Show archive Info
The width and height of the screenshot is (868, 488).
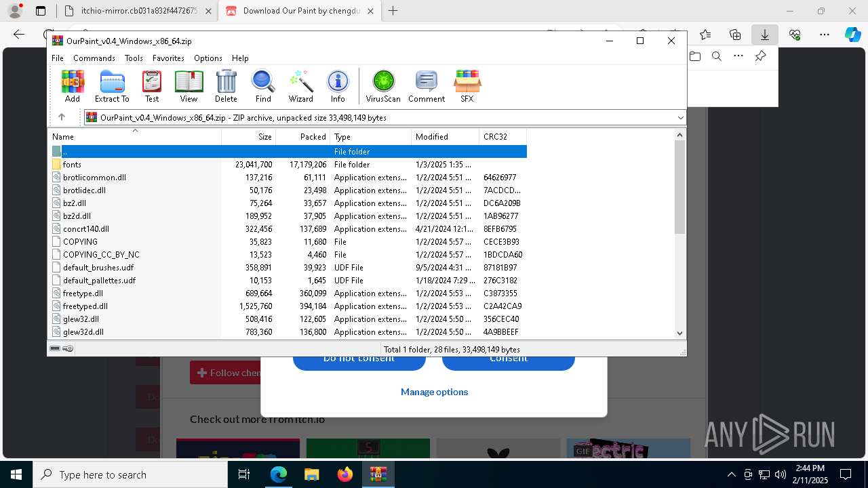click(338, 86)
